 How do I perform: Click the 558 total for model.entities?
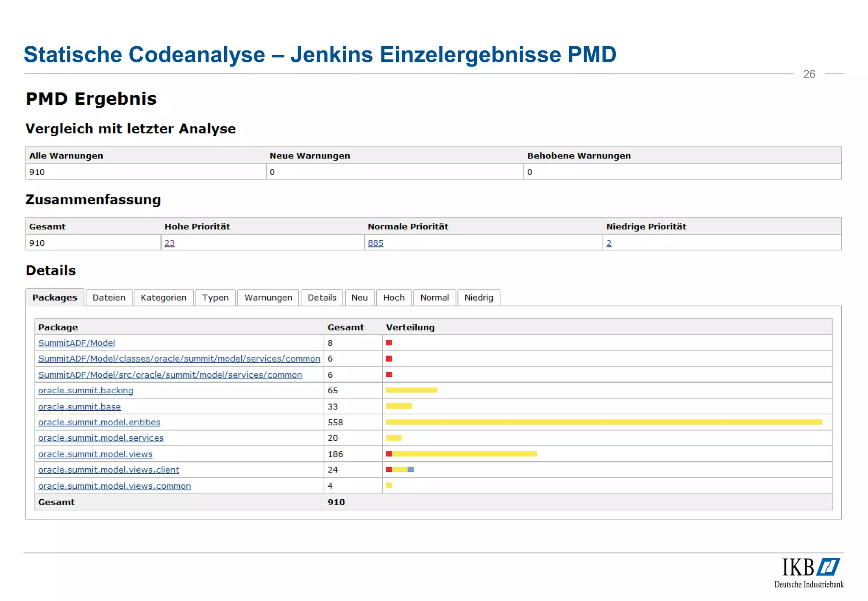(335, 422)
